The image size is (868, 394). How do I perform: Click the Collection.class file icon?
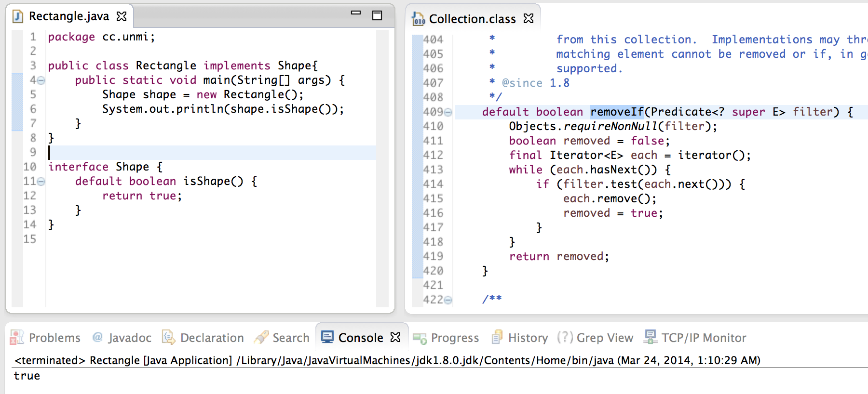(418, 19)
